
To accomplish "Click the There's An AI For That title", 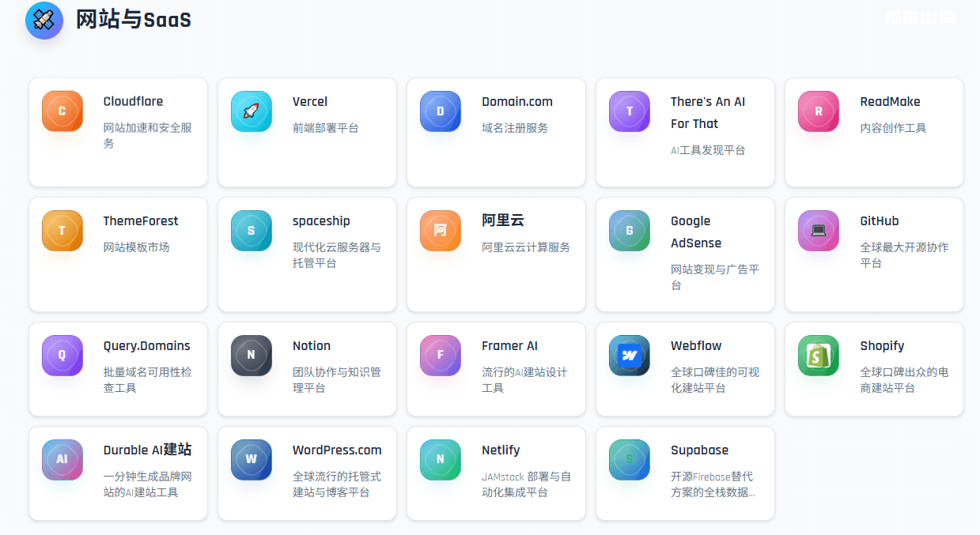I will tap(707, 112).
